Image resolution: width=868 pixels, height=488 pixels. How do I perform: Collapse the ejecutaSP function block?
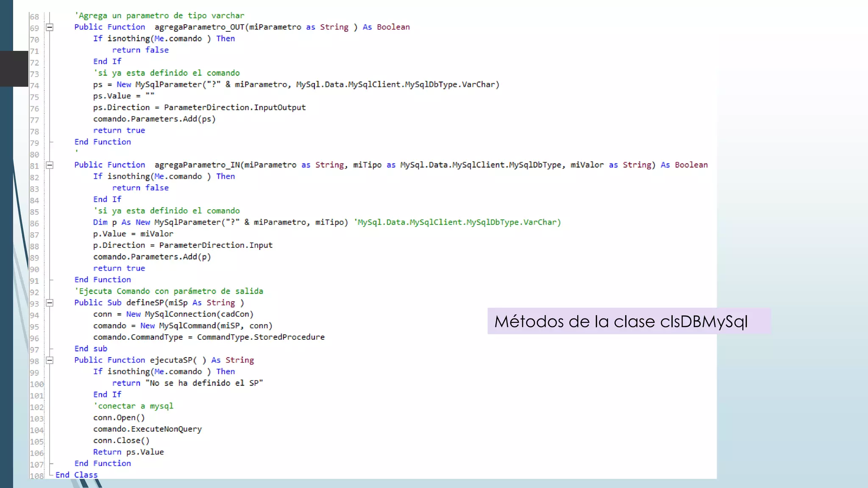tap(50, 360)
